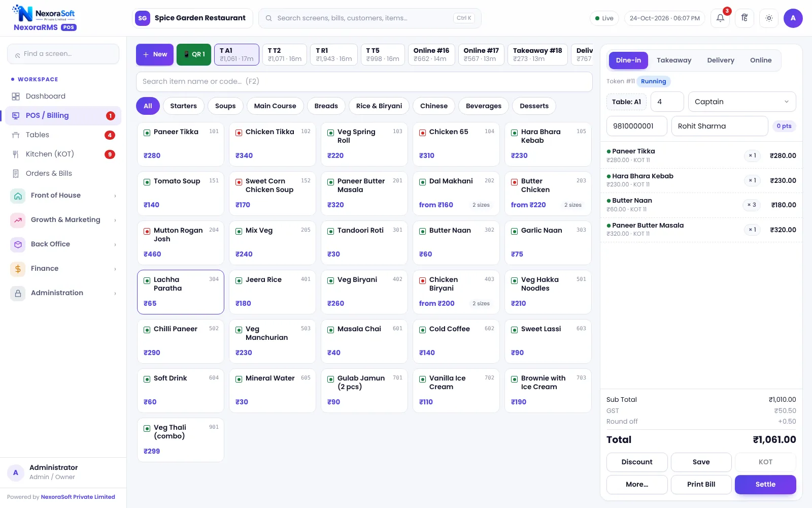The width and height of the screenshot is (812, 508).
Task: Click the customer phone number field
Action: 637,126
